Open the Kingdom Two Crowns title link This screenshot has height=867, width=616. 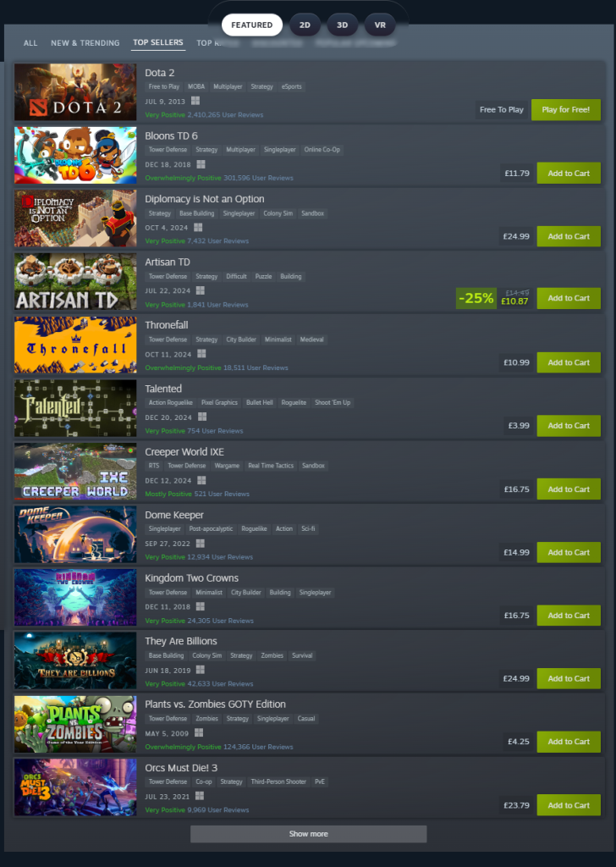tap(192, 577)
